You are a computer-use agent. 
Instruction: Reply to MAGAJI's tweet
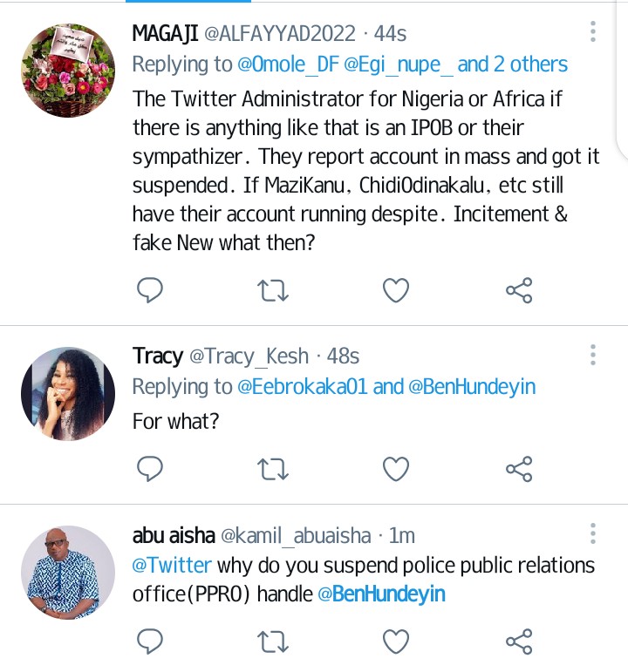pos(150,290)
